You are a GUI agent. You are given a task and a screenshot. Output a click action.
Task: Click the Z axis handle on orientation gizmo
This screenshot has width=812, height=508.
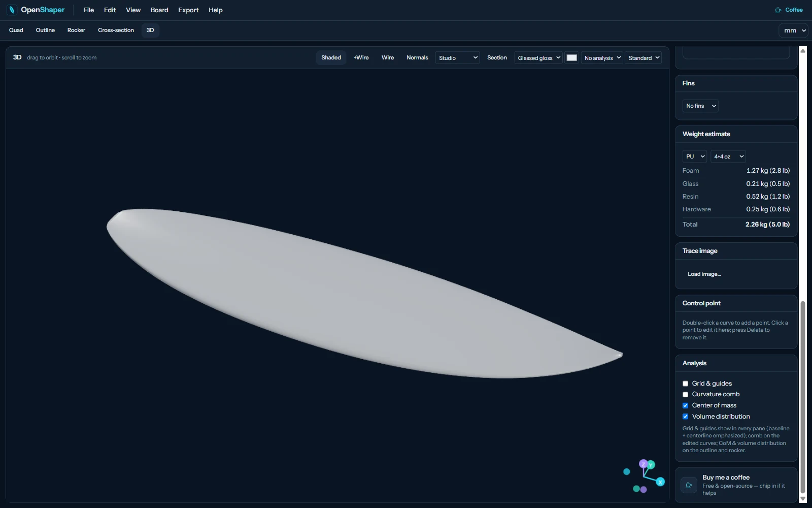point(643,464)
